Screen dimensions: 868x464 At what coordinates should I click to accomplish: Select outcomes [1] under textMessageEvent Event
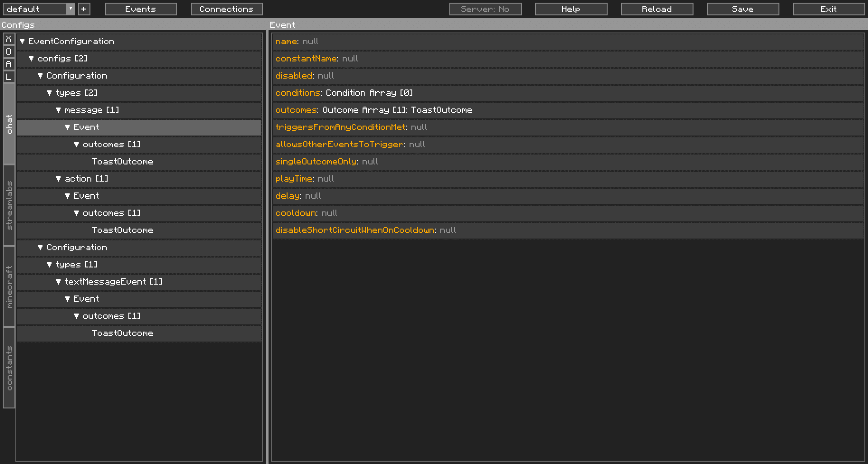click(139, 316)
